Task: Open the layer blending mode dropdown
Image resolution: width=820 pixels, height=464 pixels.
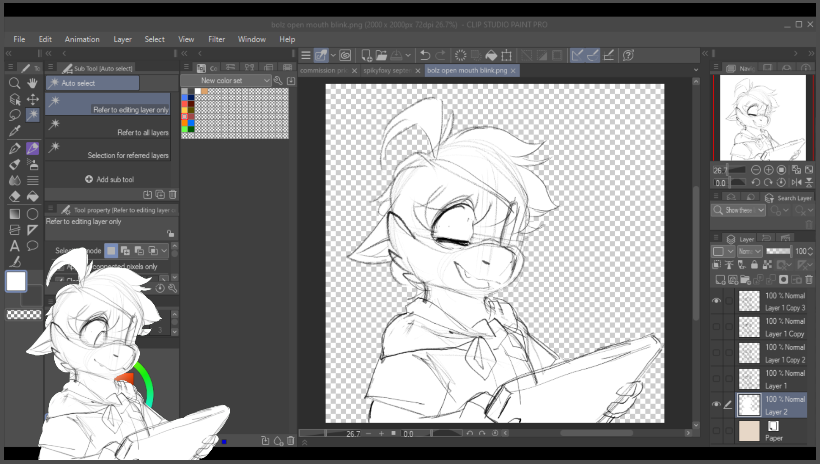Action: point(750,252)
